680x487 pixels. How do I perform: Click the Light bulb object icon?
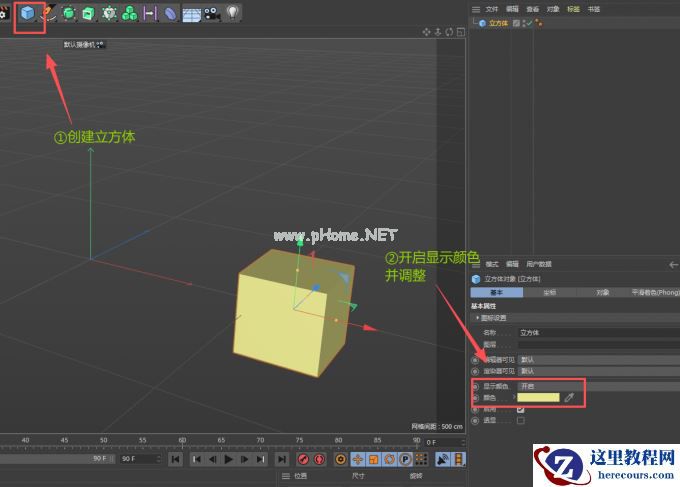click(x=233, y=14)
